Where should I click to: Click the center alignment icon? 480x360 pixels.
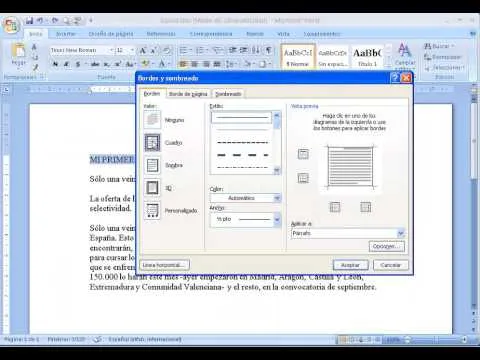click(x=195, y=63)
